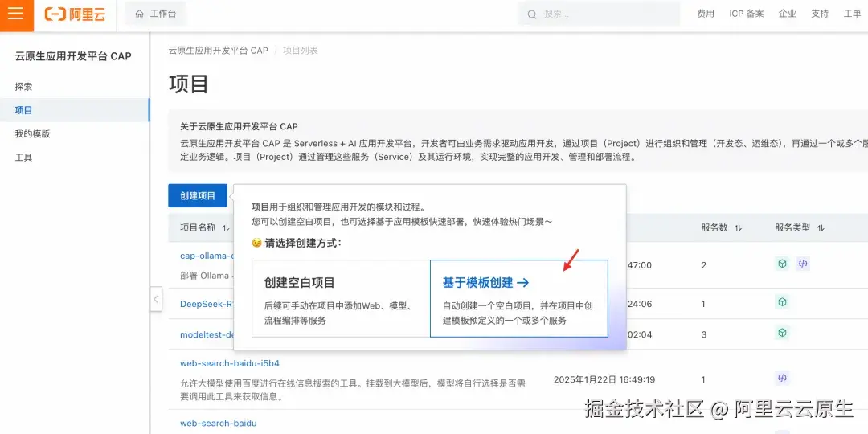Click the date 2025年1月22日 16:49:19
Screen dimensions: 868x434
point(604,379)
